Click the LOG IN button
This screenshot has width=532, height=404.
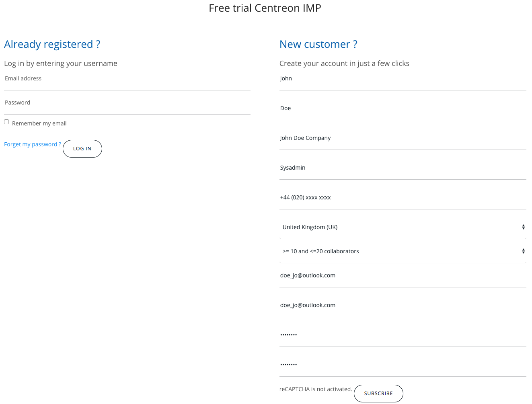(82, 149)
